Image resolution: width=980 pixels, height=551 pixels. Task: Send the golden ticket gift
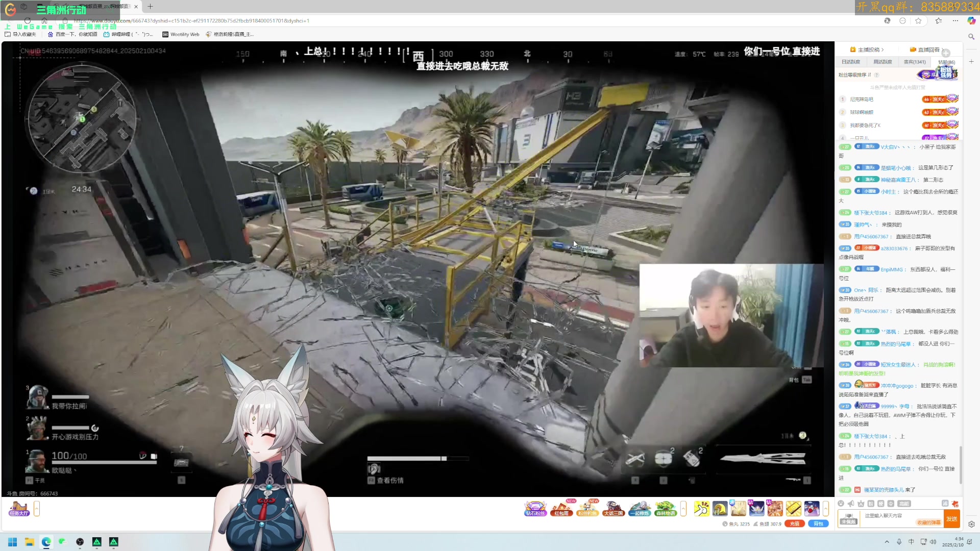(793, 509)
